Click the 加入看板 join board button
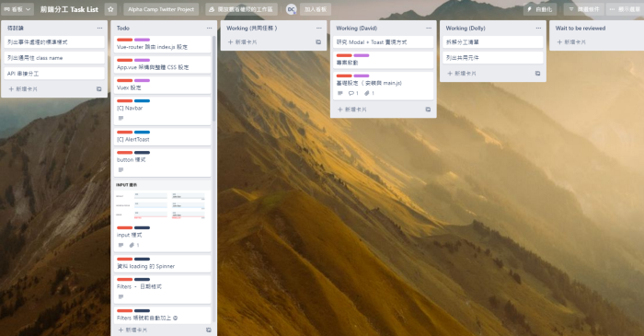 click(x=316, y=9)
